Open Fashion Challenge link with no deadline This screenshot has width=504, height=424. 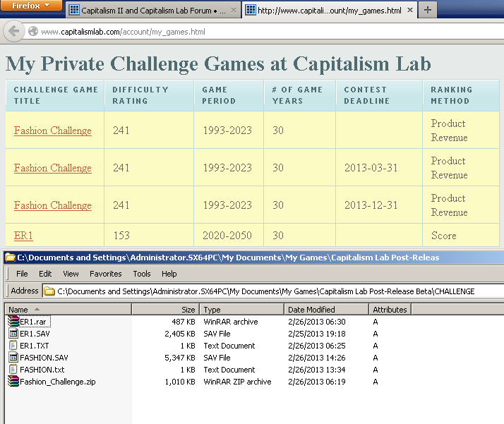(53, 131)
